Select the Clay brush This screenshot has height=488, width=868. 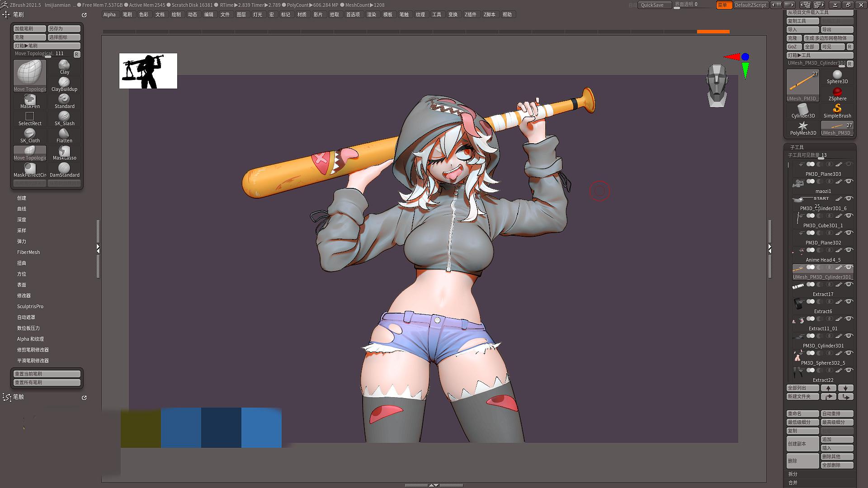64,67
